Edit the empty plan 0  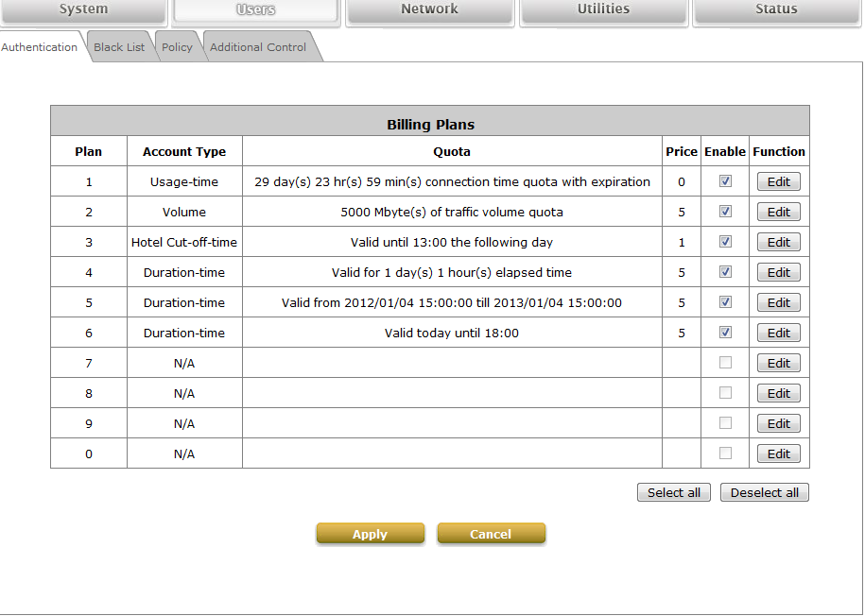pyautogui.click(x=778, y=454)
